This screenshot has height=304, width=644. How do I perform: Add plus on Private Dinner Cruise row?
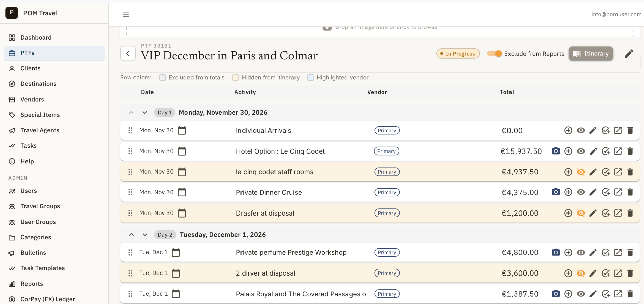coord(568,192)
